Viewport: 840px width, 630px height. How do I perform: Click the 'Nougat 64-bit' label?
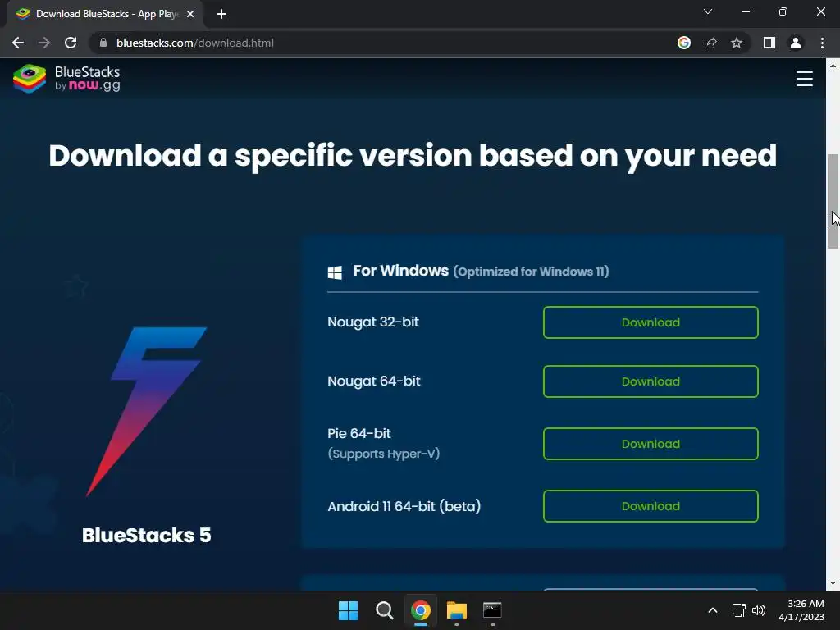coord(374,381)
